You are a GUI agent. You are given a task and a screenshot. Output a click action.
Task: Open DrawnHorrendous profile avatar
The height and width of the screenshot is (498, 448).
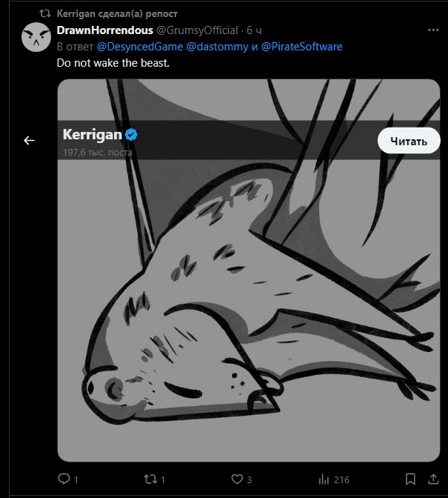point(36,37)
